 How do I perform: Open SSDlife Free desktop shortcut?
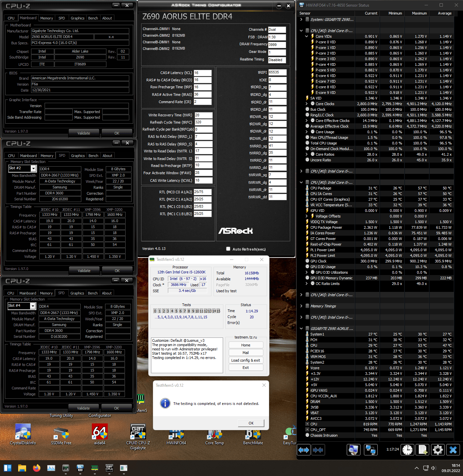(61, 434)
